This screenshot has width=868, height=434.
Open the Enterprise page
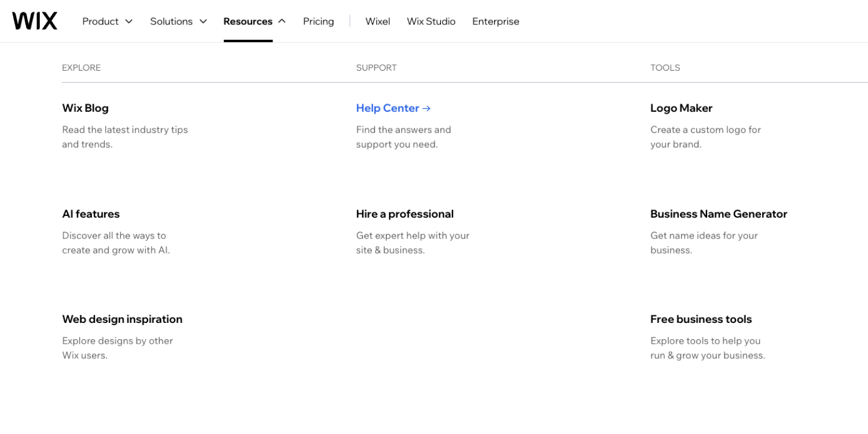pyautogui.click(x=495, y=21)
